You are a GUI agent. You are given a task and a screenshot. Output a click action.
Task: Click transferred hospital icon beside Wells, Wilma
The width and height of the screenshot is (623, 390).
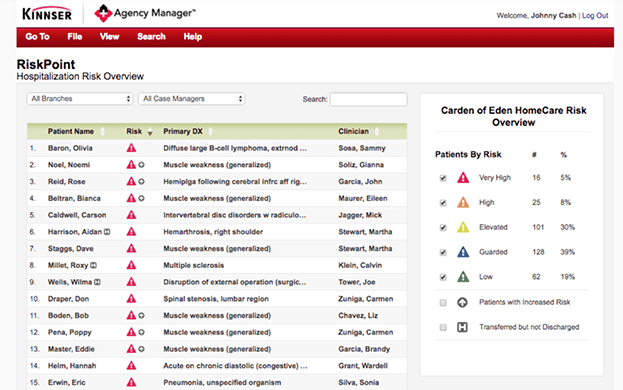tap(97, 282)
